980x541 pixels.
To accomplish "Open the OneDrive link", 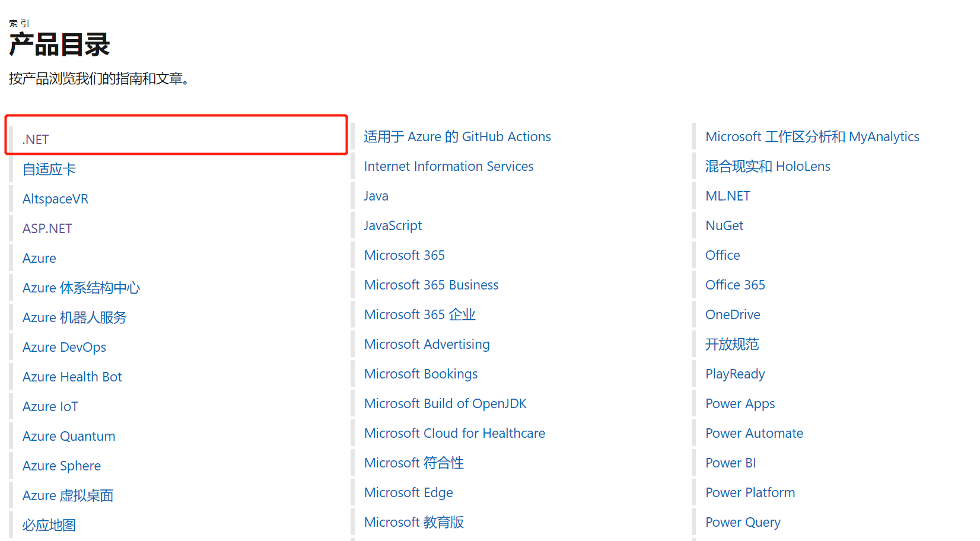I will click(733, 314).
